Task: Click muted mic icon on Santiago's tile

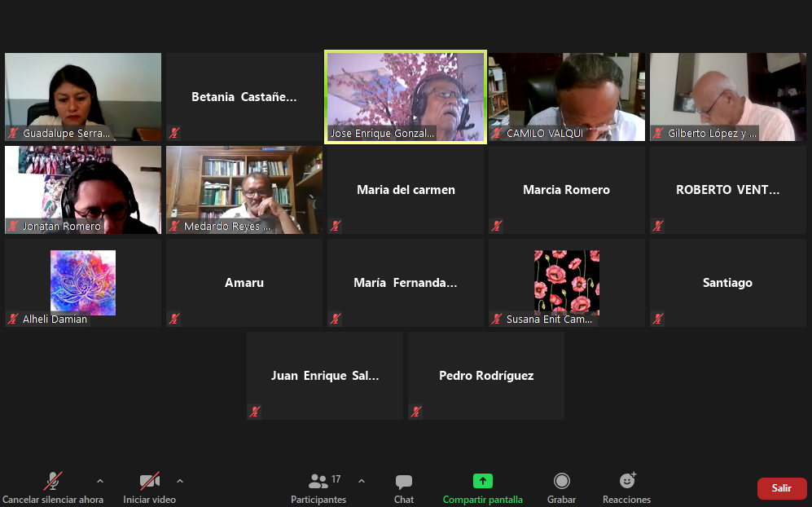Action: coord(658,319)
